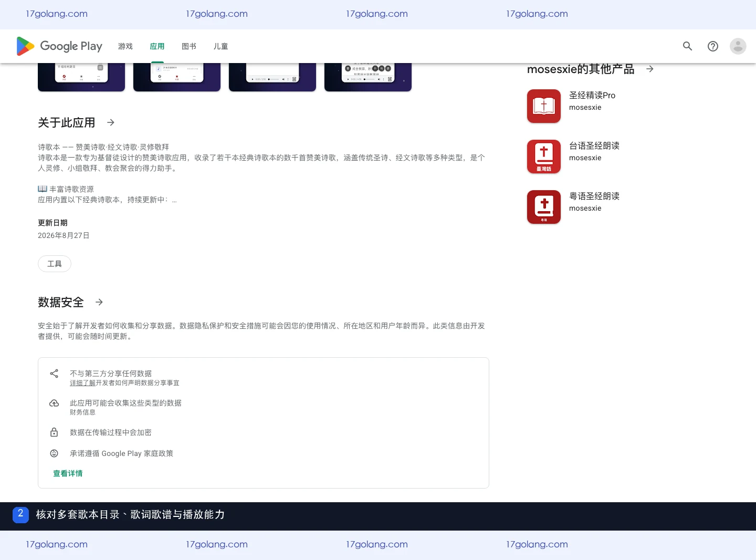This screenshot has width=756, height=560.
Task: Switch to the 图书 tab
Action: 189,46
